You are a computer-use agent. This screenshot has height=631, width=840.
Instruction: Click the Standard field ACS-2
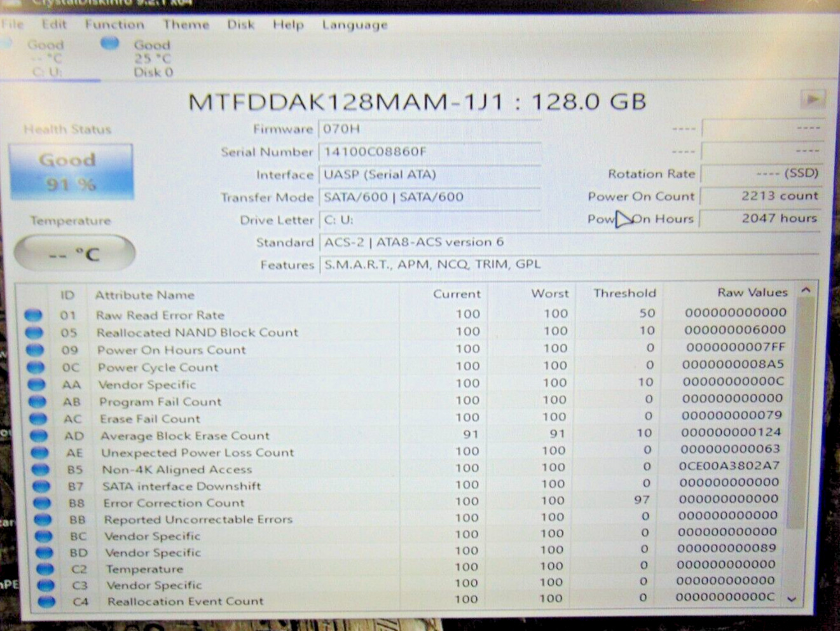point(570,242)
